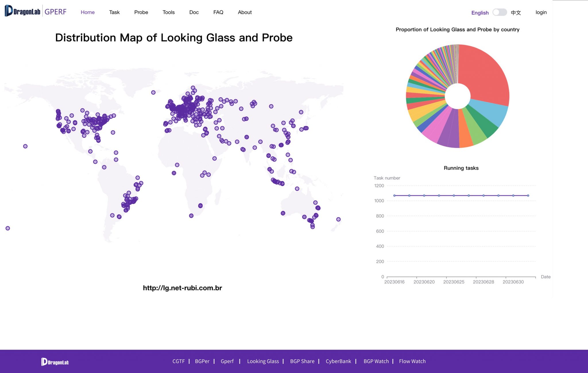Viewport: 588px width, 373px height.
Task: Open the Home menu item
Action: (x=88, y=12)
